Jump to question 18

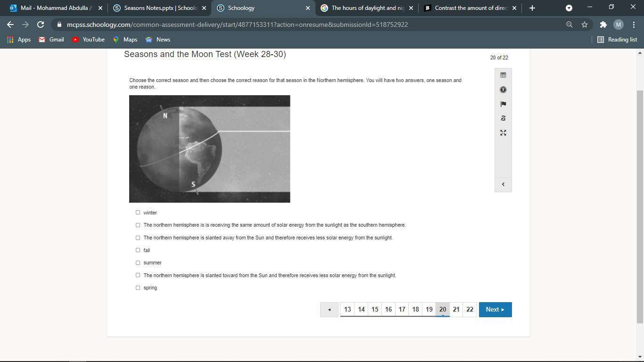pyautogui.click(x=415, y=310)
